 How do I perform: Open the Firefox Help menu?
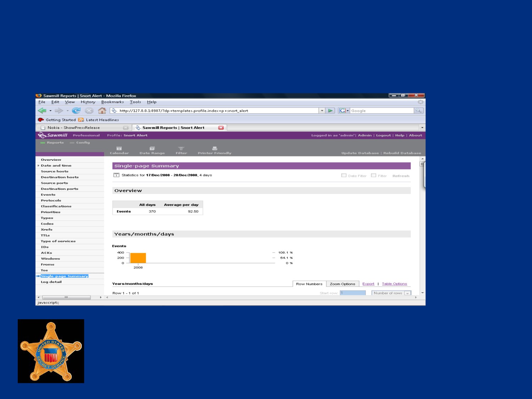pos(152,102)
